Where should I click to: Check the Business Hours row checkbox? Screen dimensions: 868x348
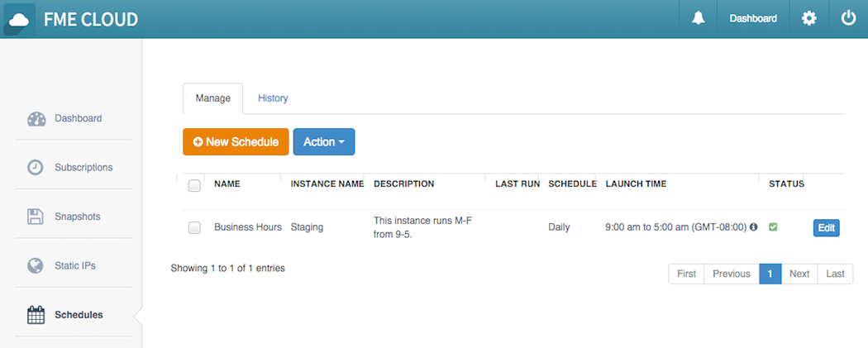coord(194,227)
